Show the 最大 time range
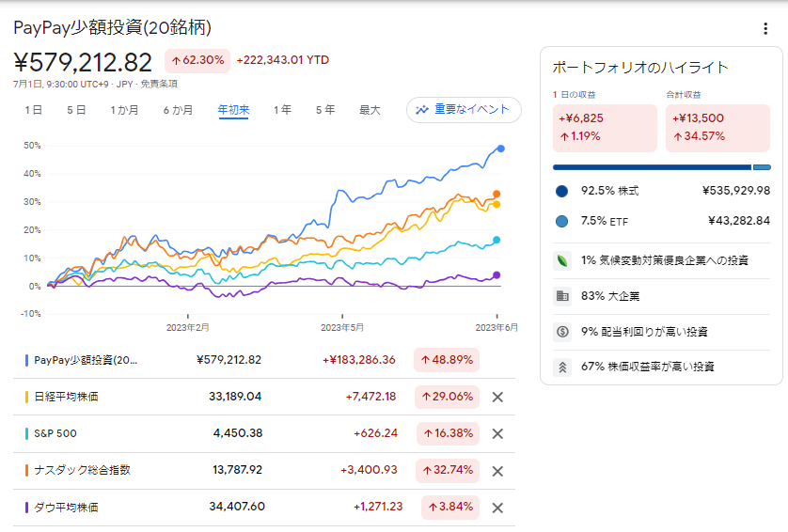 (370, 110)
